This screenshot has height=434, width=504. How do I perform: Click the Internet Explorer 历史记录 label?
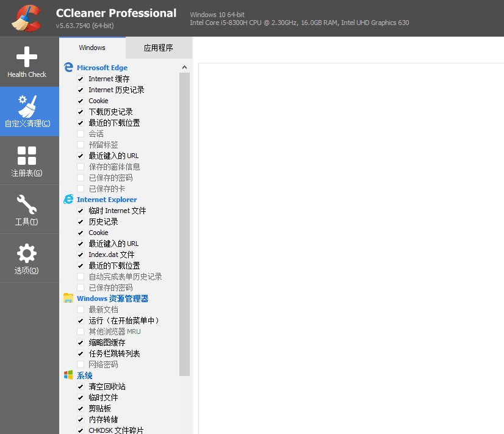point(103,222)
